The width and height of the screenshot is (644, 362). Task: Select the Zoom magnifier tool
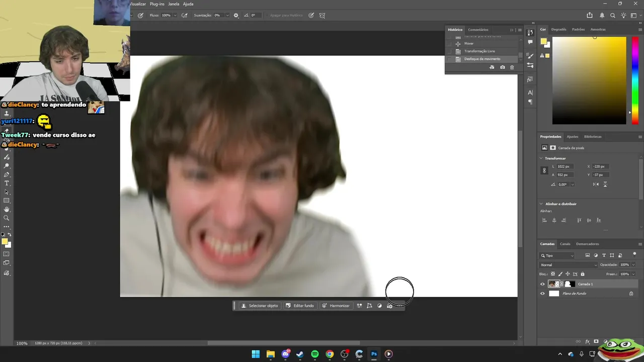pos(7,218)
